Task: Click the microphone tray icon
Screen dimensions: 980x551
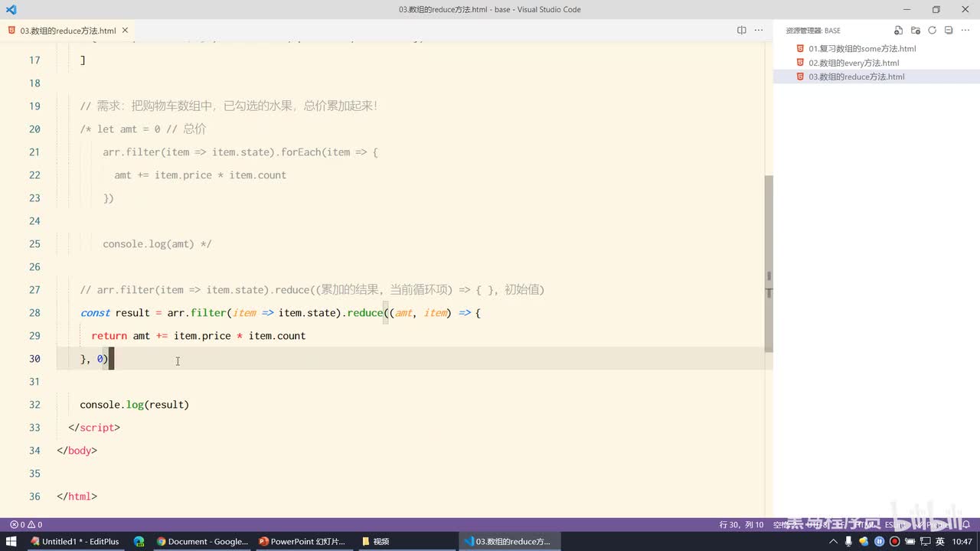Action: click(x=849, y=541)
